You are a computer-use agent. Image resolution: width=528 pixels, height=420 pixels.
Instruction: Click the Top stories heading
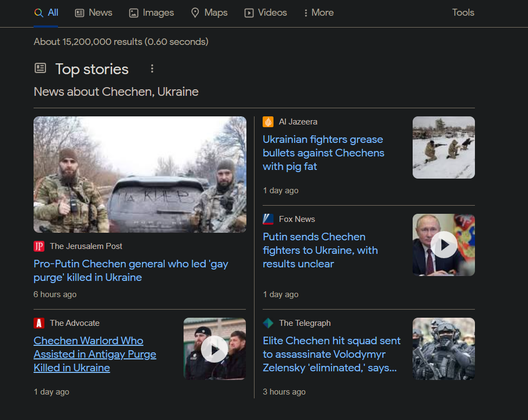(92, 69)
